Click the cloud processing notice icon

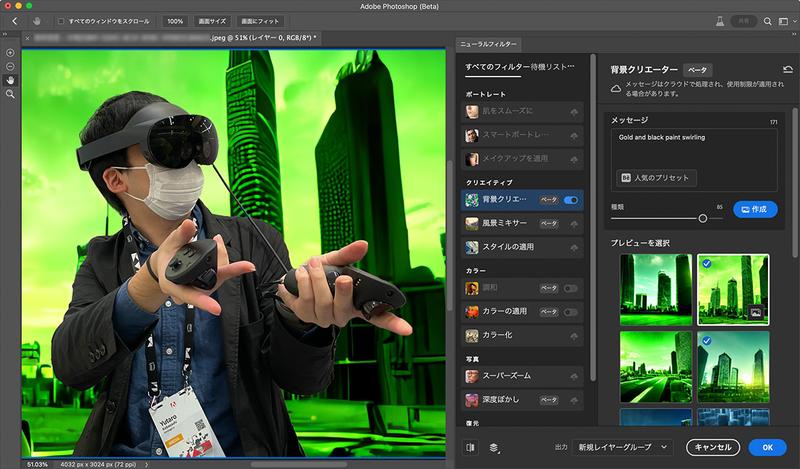click(616, 89)
